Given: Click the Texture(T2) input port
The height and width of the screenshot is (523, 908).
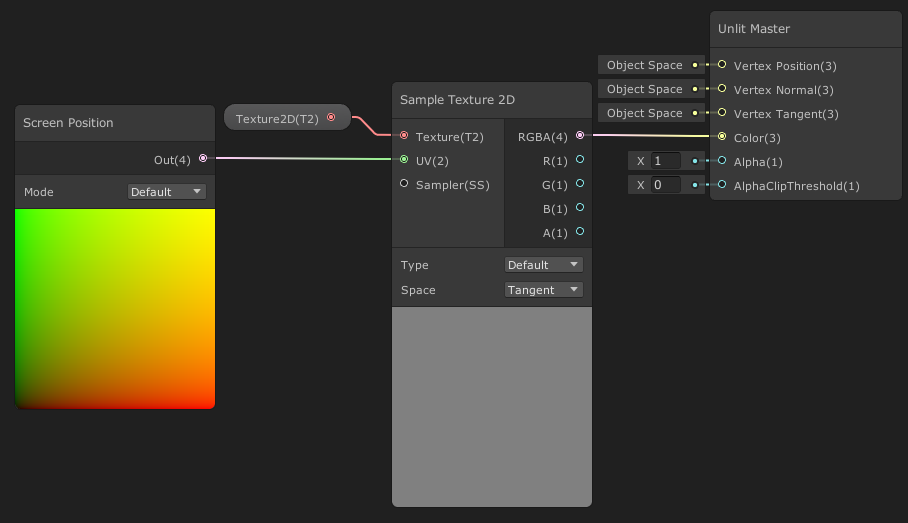Looking at the screenshot, I should (x=404, y=135).
